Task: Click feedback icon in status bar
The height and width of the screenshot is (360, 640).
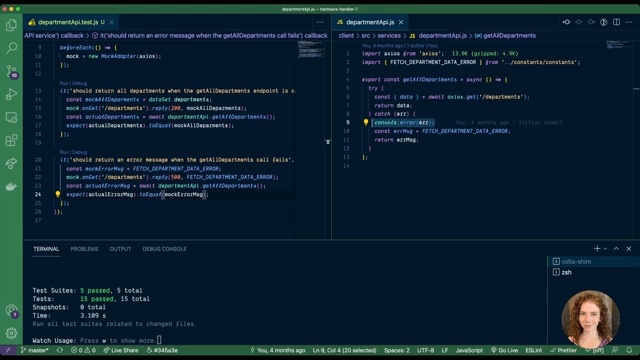Action: (x=615, y=350)
